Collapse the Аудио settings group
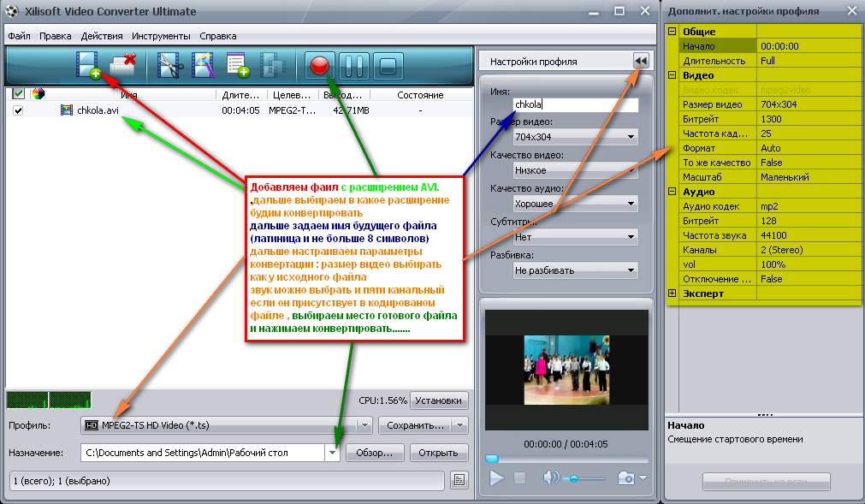 click(672, 192)
